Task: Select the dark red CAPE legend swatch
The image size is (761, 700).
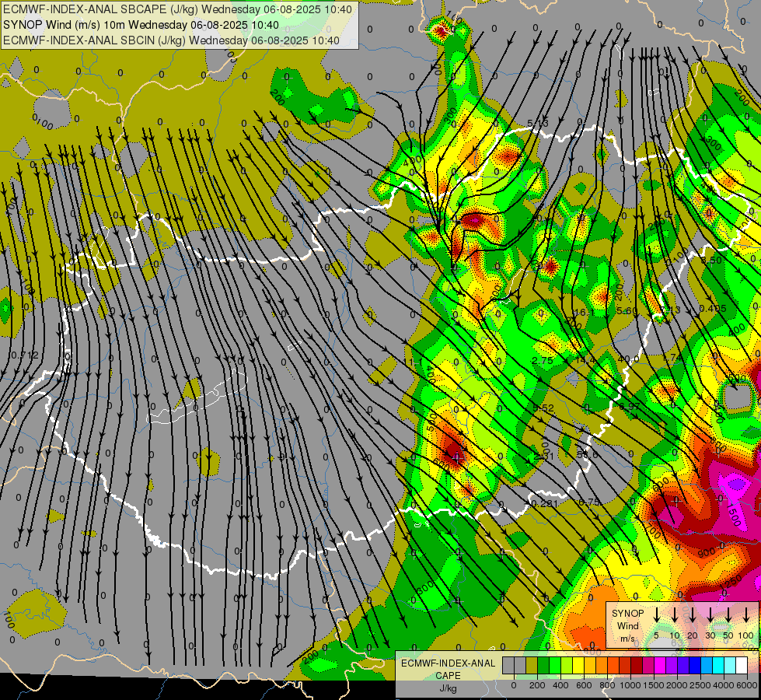Action: (x=637, y=665)
